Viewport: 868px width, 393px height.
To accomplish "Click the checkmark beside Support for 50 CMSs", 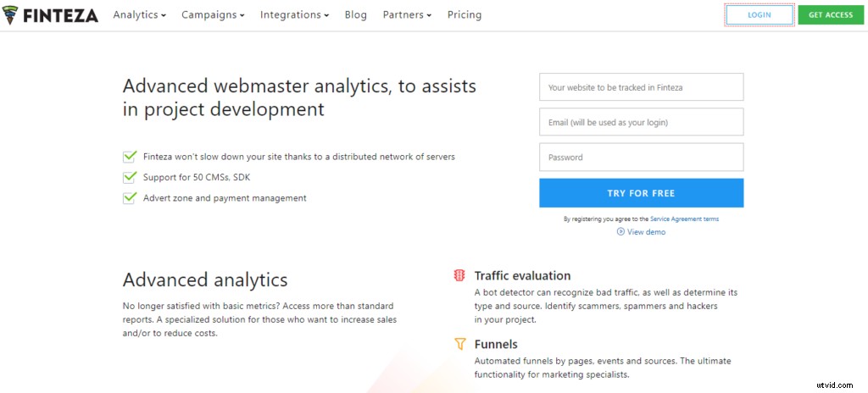I will coord(129,177).
